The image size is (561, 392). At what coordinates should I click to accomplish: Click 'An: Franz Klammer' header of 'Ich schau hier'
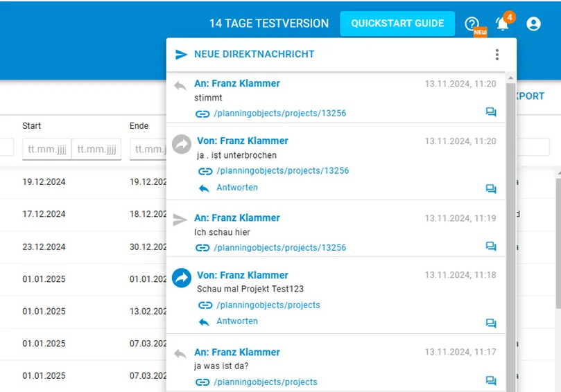(237, 218)
